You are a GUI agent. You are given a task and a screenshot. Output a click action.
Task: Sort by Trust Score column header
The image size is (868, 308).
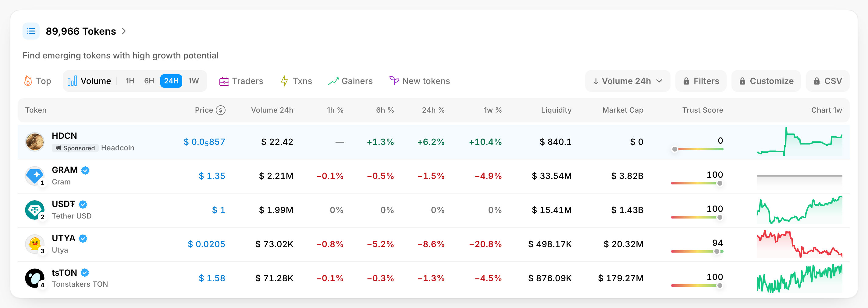pyautogui.click(x=703, y=110)
